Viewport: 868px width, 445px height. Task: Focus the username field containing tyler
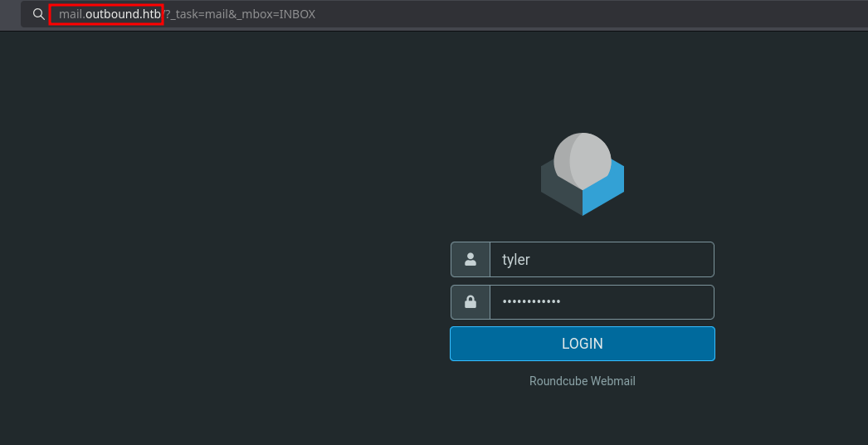click(x=602, y=259)
